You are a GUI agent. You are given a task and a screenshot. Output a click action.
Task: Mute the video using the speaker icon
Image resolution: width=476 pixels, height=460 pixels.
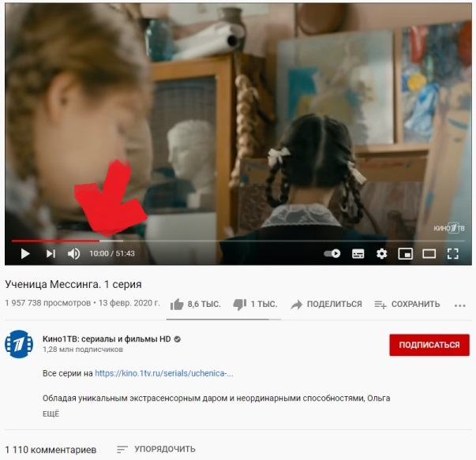point(73,253)
